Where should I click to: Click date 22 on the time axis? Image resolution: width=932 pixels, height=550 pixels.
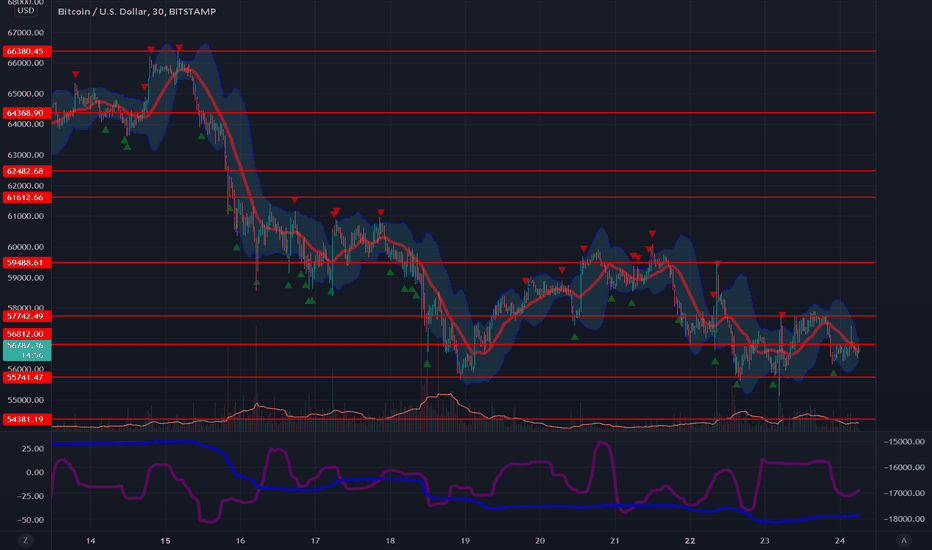click(x=689, y=541)
